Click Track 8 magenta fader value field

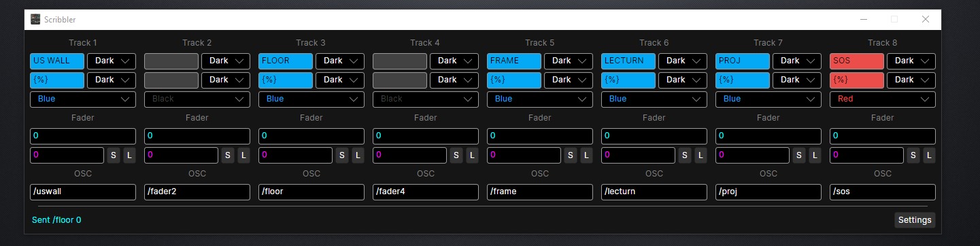[866, 155]
